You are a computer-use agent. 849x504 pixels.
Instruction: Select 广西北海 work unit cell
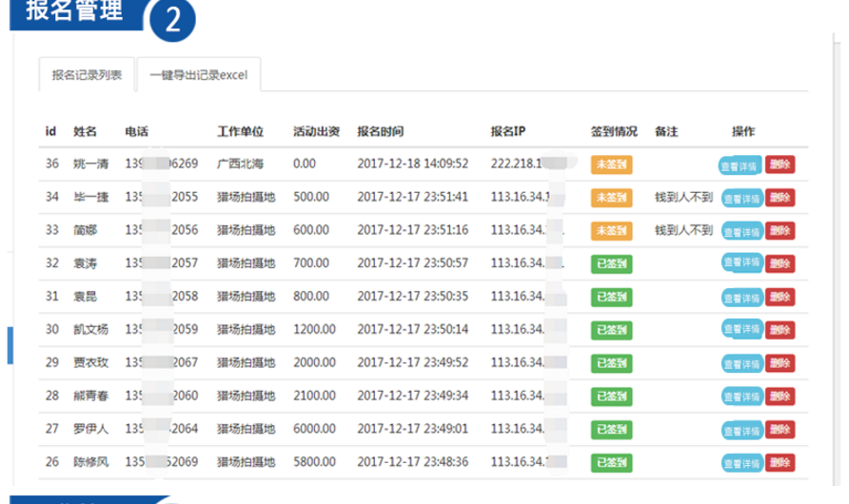(x=241, y=164)
